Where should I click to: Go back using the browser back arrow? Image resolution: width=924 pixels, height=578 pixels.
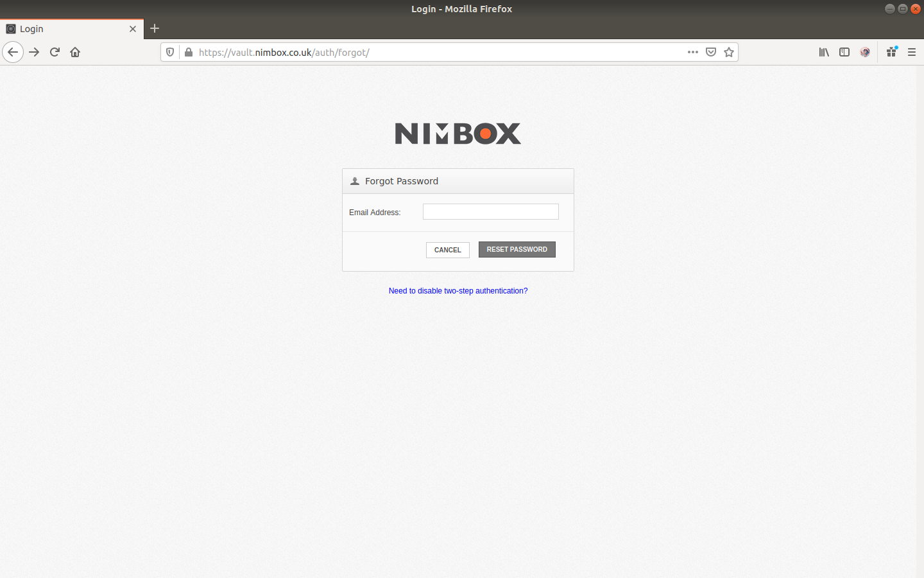[x=13, y=52]
